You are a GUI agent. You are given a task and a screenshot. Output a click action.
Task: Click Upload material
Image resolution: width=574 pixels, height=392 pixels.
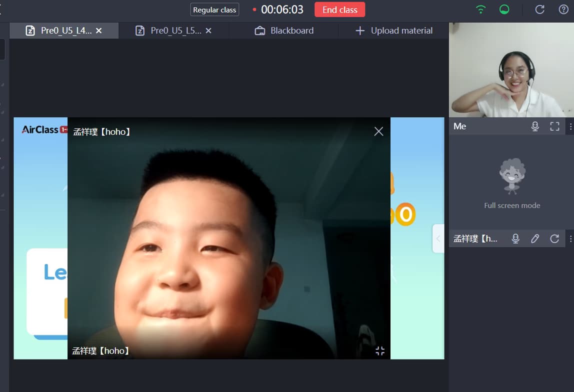point(393,30)
